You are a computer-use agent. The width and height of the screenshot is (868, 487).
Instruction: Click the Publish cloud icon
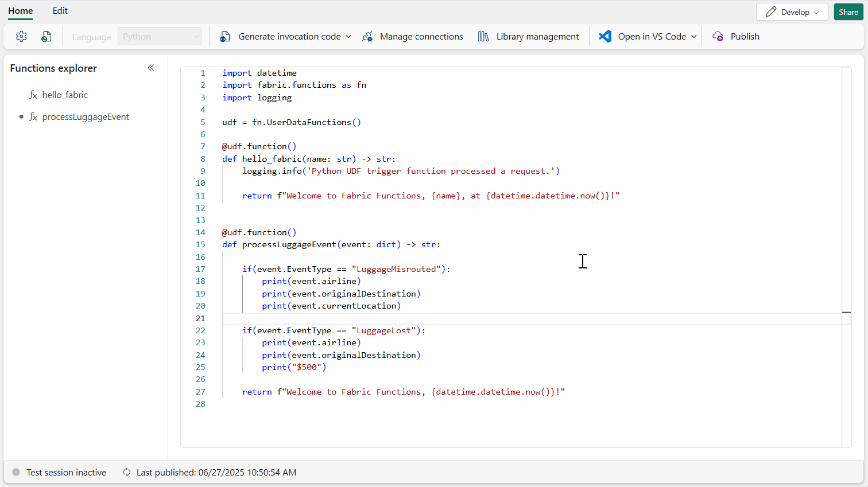point(718,37)
